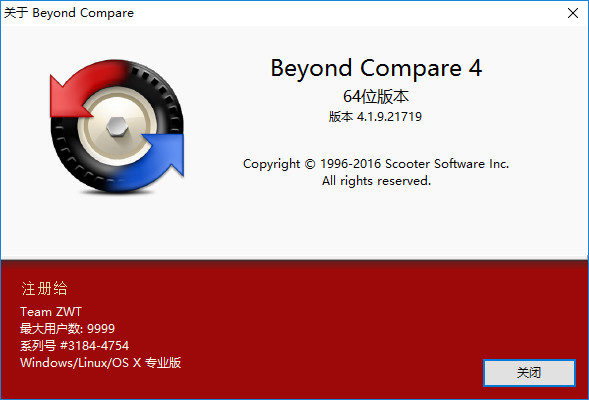The width and height of the screenshot is (589, 400).
Task: Click the red arrow on the logo
Action: [87, 87]
